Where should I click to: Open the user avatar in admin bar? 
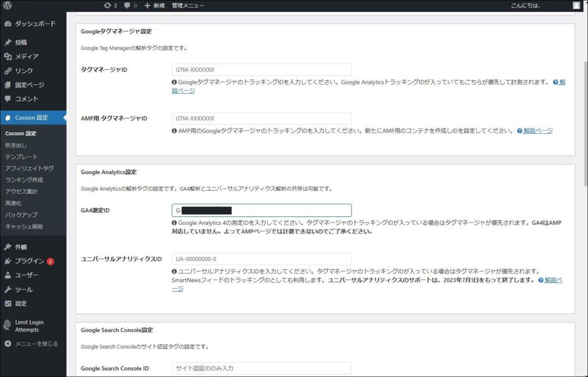(x=577, y=5)
